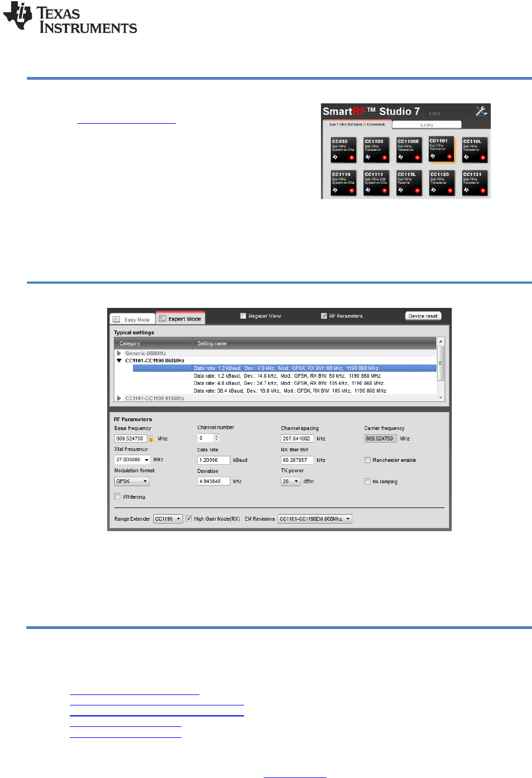
Task: Select the CC113L receiver device tile
Action: pos(409,183)
